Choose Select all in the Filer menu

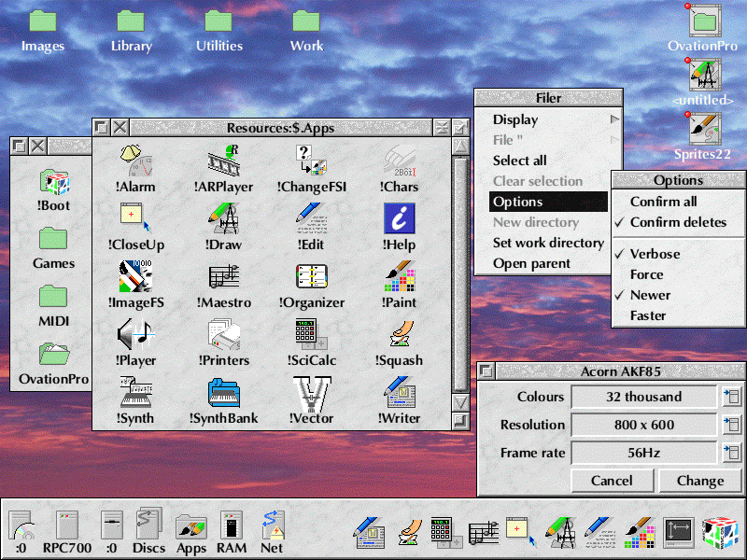click(549, 161)
